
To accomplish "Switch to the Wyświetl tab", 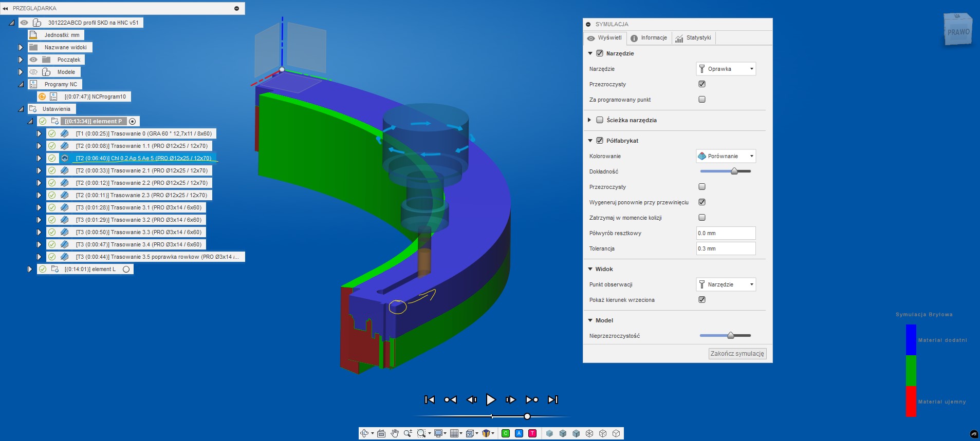I will click(604, 38).
